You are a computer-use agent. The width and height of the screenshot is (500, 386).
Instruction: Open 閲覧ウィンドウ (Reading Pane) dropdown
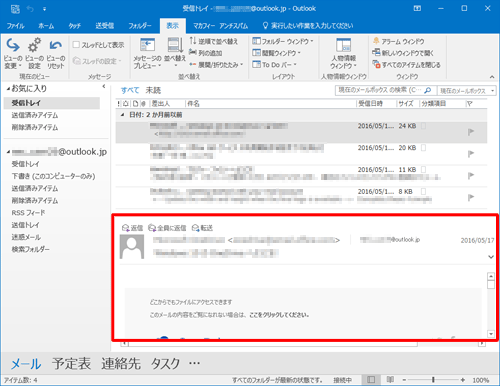click(x=276, y=53)
